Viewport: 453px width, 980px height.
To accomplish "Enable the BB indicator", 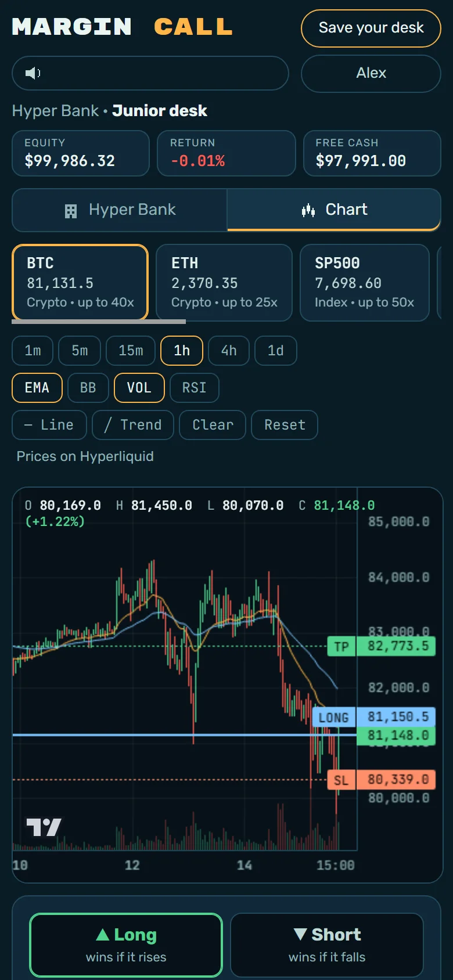I will point(88,388).
